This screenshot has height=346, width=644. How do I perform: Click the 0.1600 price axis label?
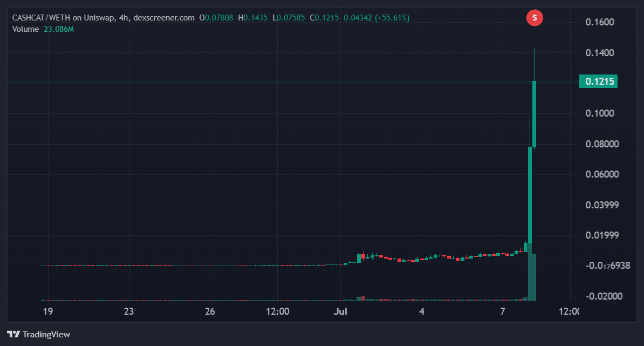pyautogui.click(x=600, y=22)
